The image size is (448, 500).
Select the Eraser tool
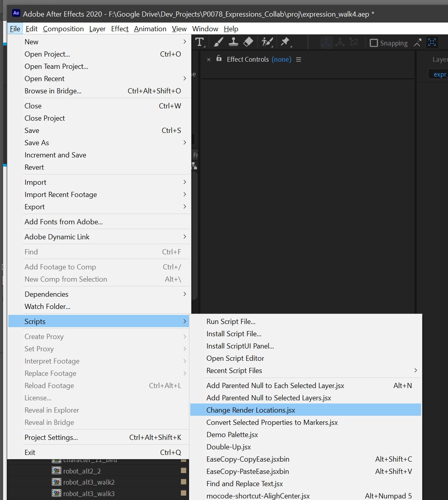(248, 42)
